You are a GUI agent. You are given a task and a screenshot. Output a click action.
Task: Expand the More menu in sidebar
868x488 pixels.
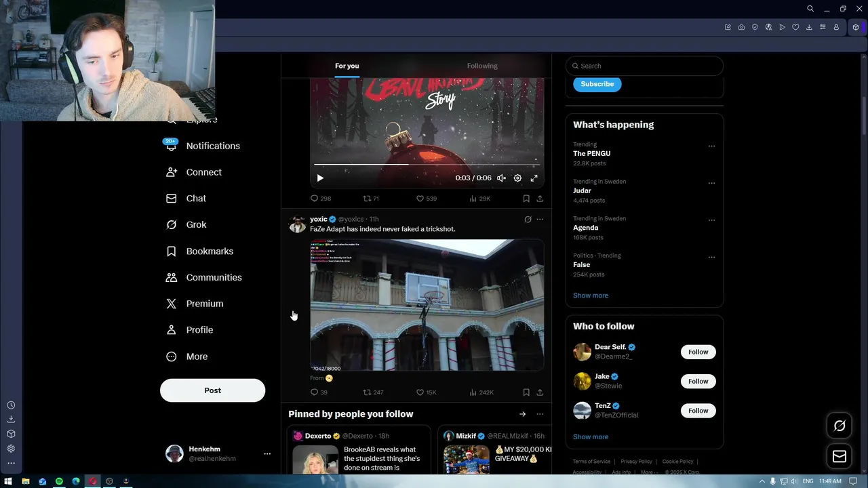click(186, 357)
